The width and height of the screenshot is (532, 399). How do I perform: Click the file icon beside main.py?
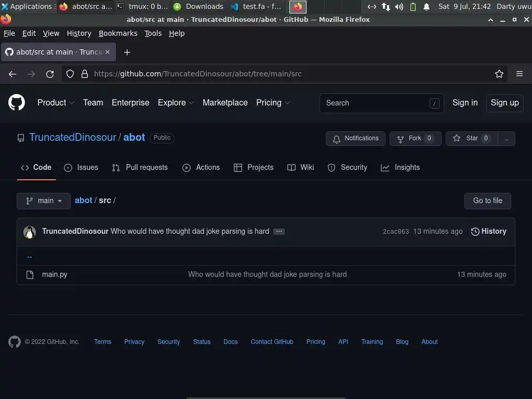tap(30, 274)
